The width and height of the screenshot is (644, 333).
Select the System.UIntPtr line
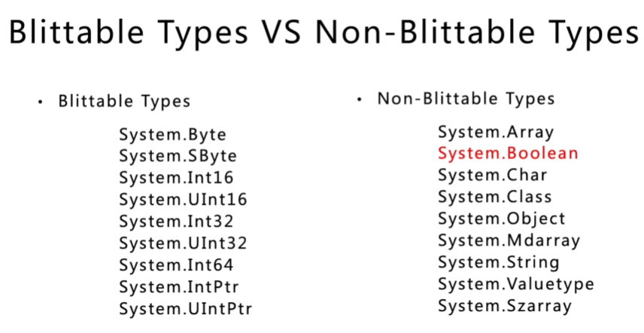coord(186,309)
